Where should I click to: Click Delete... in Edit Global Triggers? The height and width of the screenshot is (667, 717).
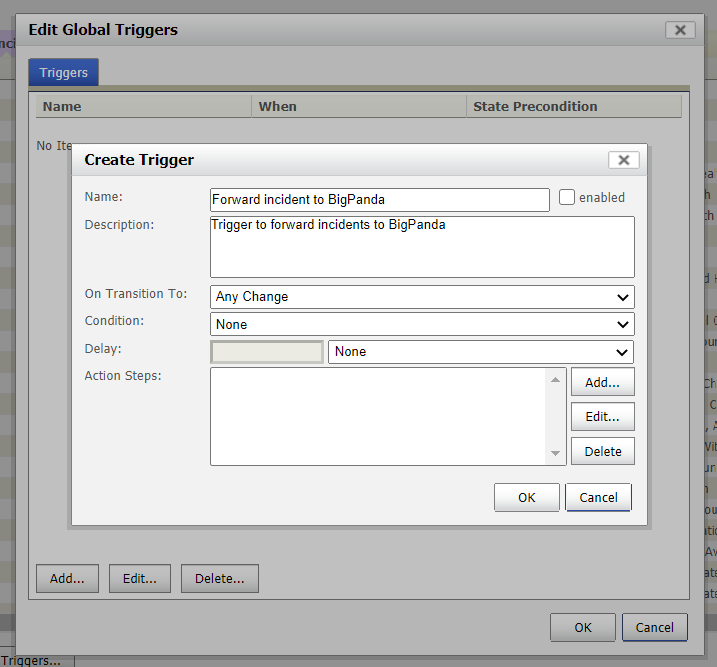pyautogui.click(x=220, y=578)
